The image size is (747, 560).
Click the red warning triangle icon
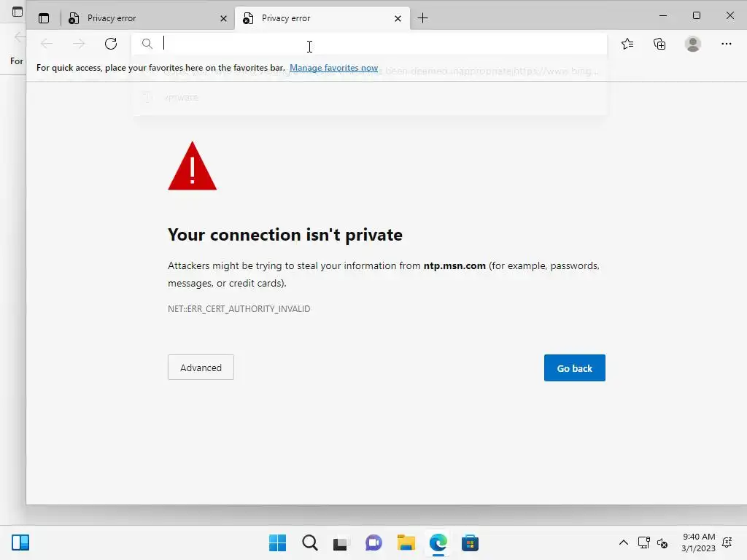point(192,166)
